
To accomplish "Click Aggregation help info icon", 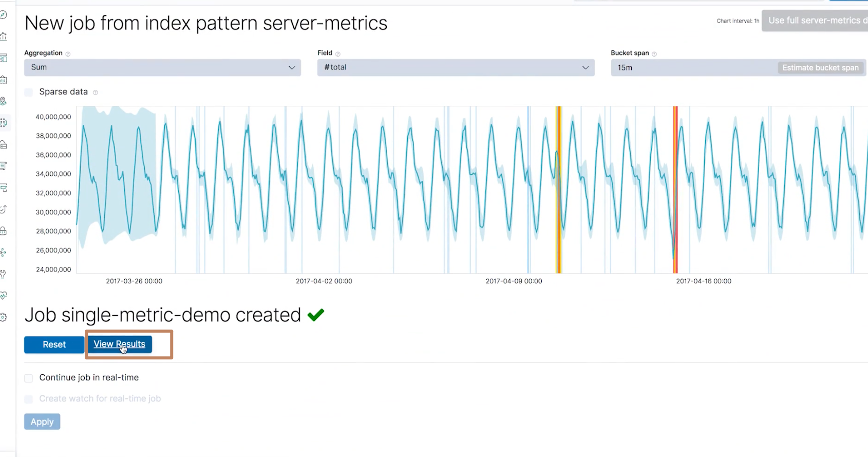I will click(68, 53).
